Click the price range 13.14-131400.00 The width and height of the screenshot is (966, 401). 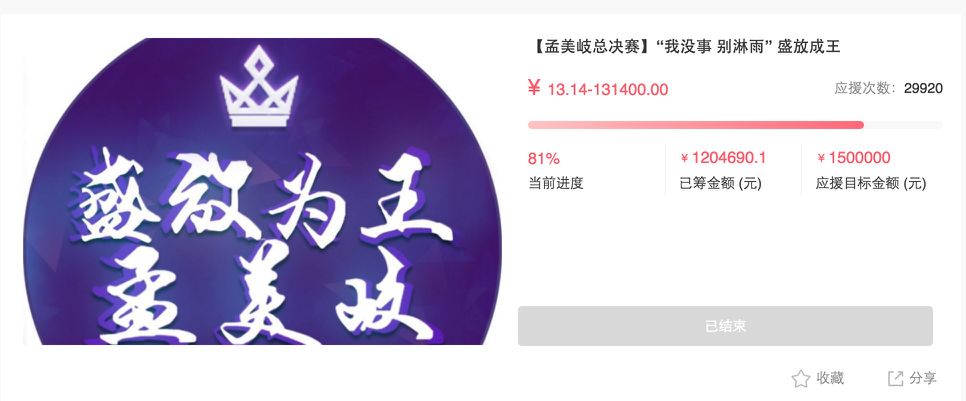pyautogui.click(x=607, y=90)
